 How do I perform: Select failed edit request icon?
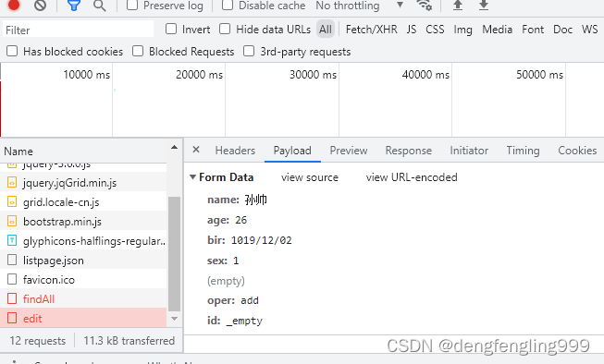coord(12,318)
